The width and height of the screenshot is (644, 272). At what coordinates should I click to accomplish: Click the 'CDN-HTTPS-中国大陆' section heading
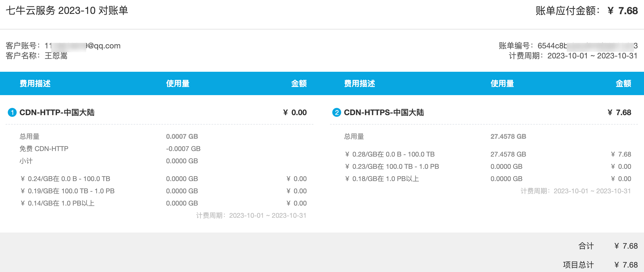384,112
